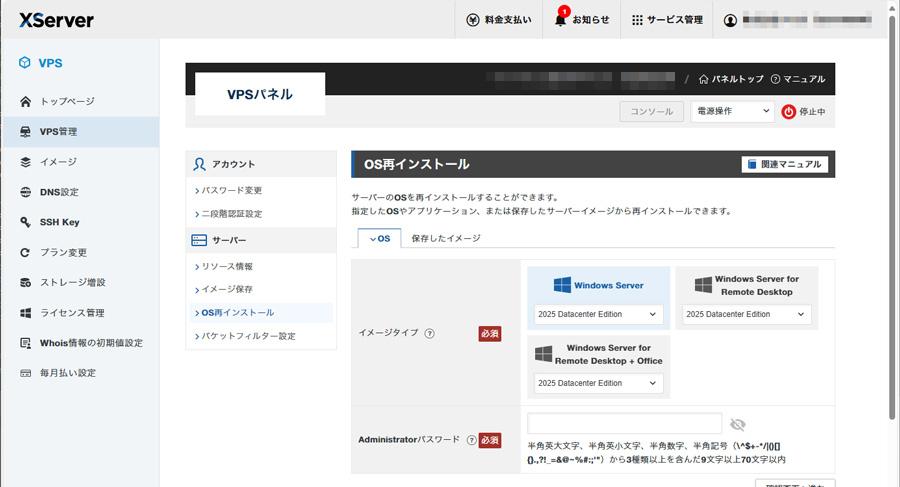Click the notification bell icon

coord(560,20)
